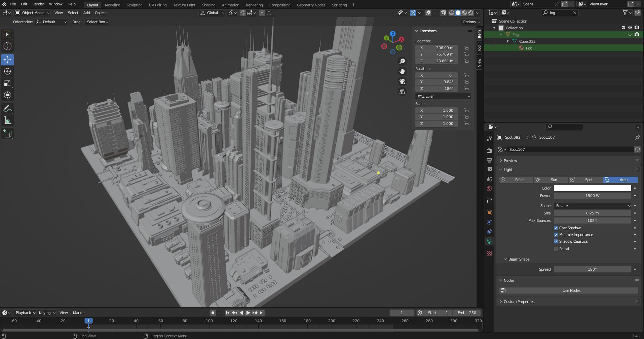Open the Object properties tab icon

click(x=489, y=213)
